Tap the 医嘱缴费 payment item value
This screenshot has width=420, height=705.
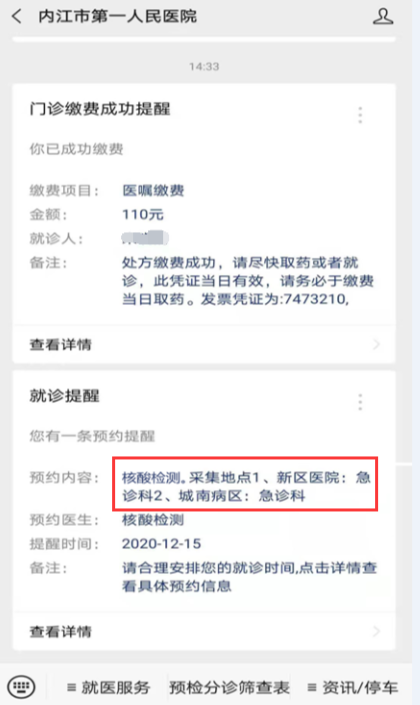click(x=153, y=191)
